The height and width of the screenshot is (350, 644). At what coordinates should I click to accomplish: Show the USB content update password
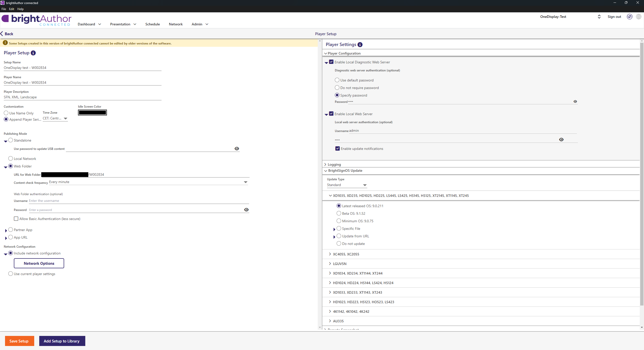[237, 149]
